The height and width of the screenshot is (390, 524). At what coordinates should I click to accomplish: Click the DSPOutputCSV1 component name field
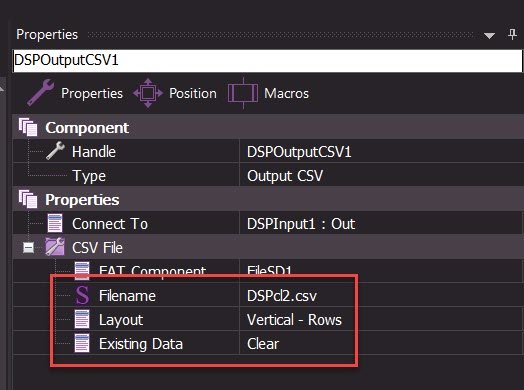[267, 60]
